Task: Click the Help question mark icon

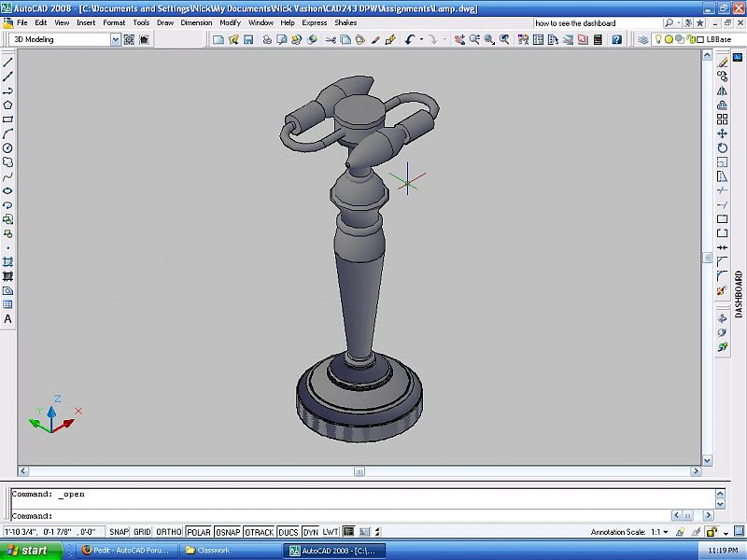Action: [x=617, y=39]
